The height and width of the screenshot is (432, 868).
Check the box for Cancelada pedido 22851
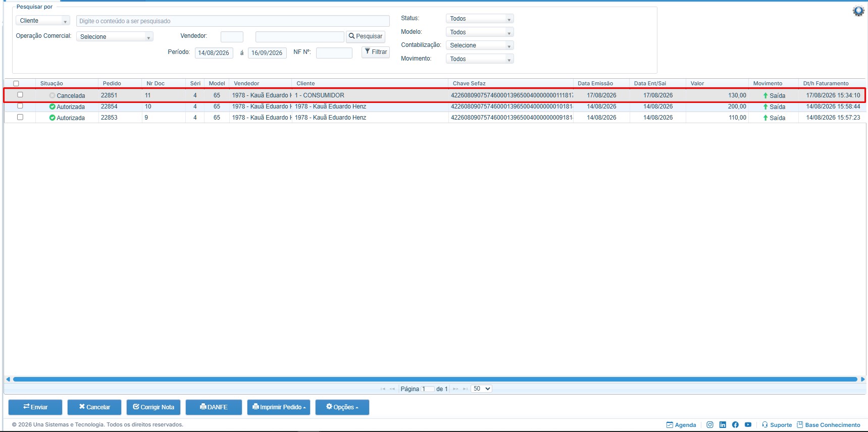point(20,95)
